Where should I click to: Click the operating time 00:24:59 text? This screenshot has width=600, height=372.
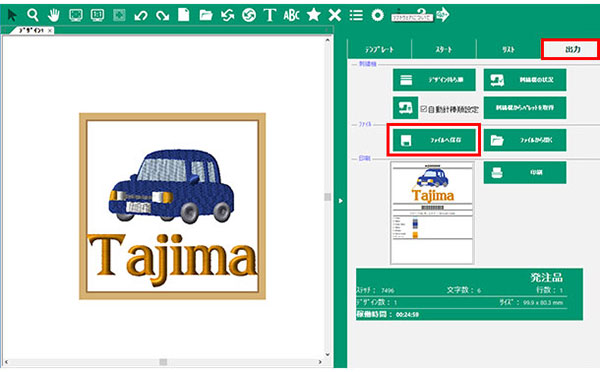(388, 315)
